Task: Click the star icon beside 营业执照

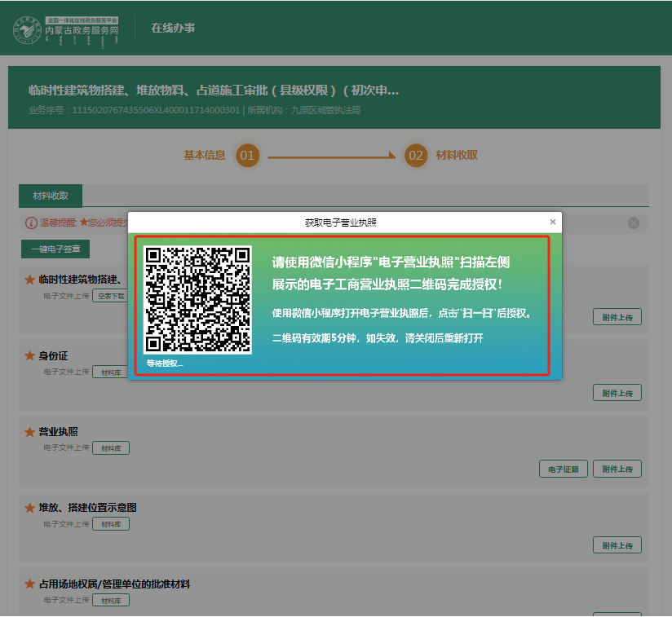Action: click(x=29, y=432)
